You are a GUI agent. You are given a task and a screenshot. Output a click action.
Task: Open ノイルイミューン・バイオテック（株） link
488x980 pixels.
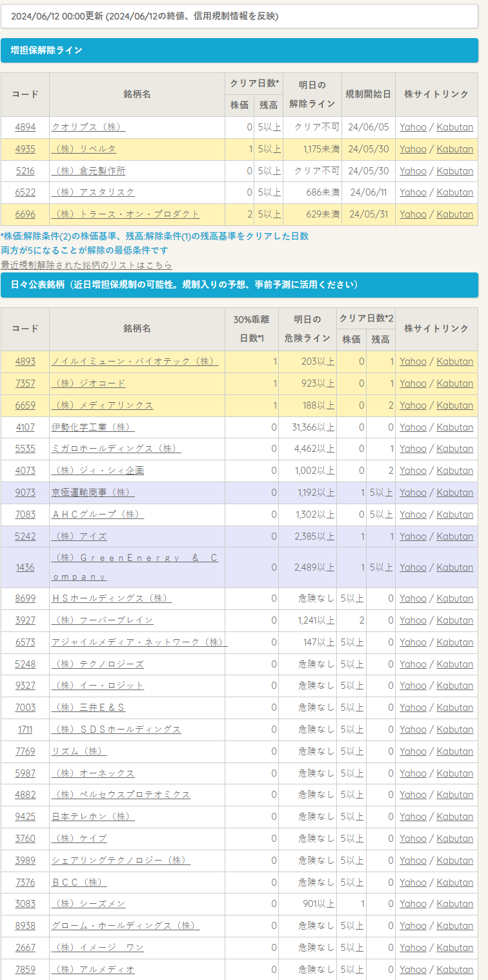coord(135,362)
